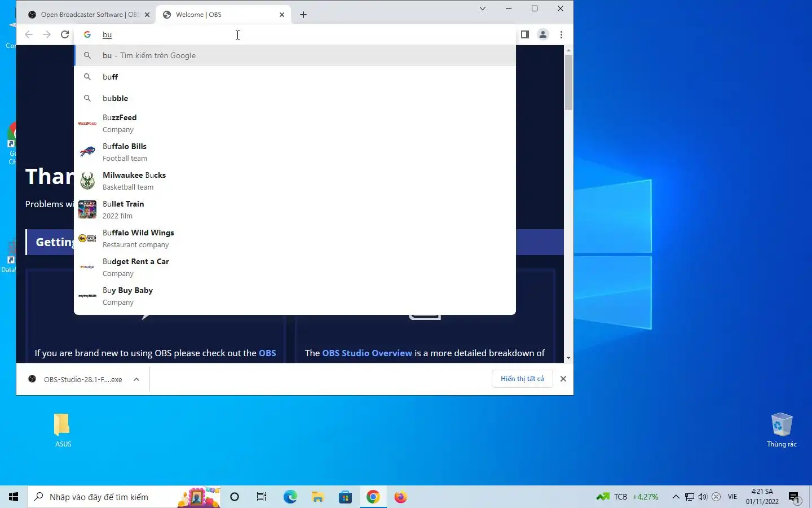Screen dimensions: 812x508
Task: Close the Welcome | OBS tab
Action: pyautogui.click(x=282, y=15)
